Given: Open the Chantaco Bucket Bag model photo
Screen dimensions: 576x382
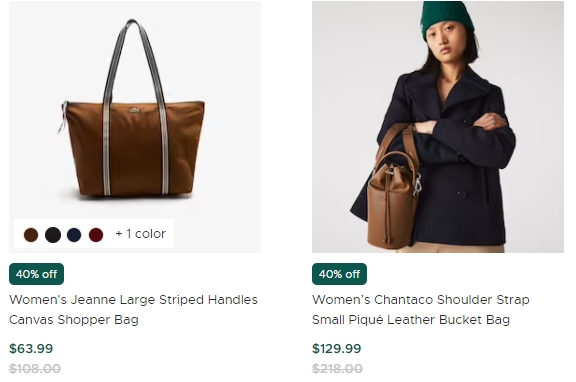Looking at the screenshot, I should (438, 127).
